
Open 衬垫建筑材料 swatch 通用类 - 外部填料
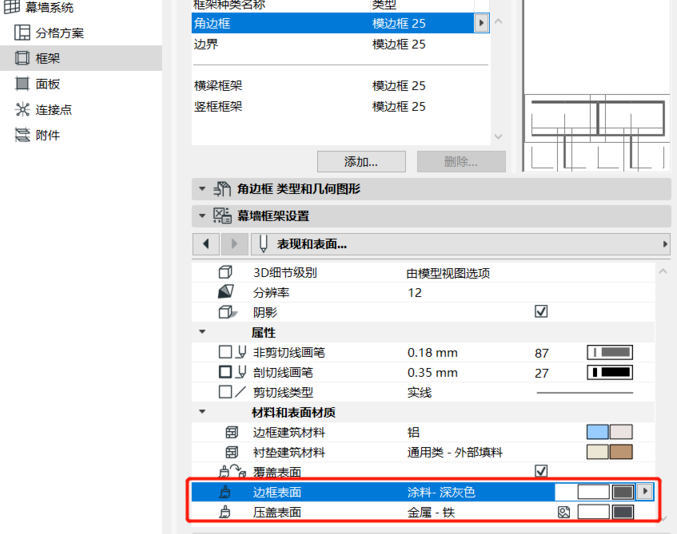click(x=610, y=452)
